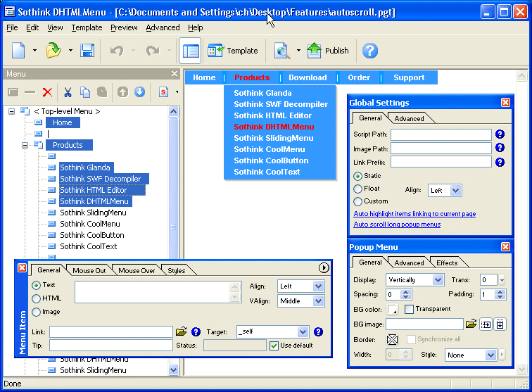532x392 pixels.
Task: Click the style 'S' icon in Menu panel
Action: (x=163, y=92)
